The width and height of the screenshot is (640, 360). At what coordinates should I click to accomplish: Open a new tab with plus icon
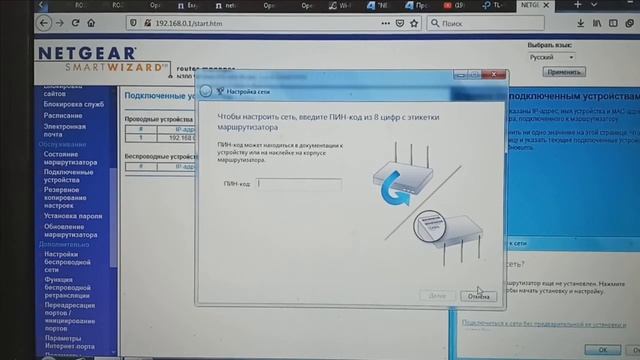pos(578,5)
